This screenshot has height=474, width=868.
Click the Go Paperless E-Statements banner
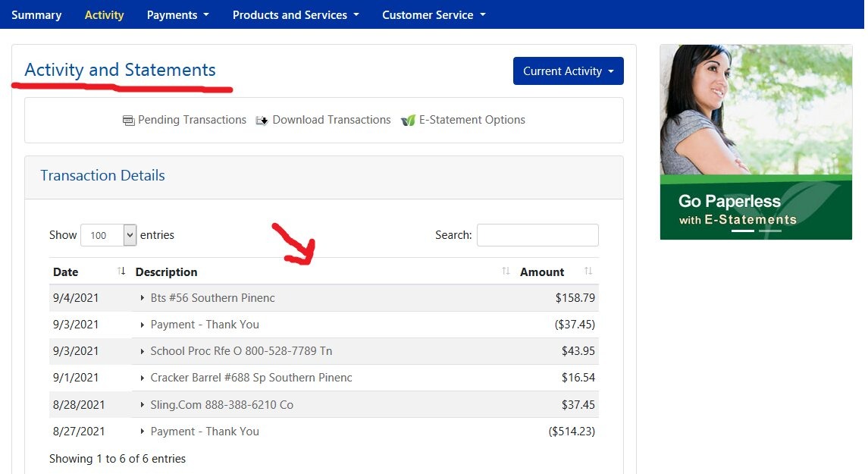coord(756,142)
